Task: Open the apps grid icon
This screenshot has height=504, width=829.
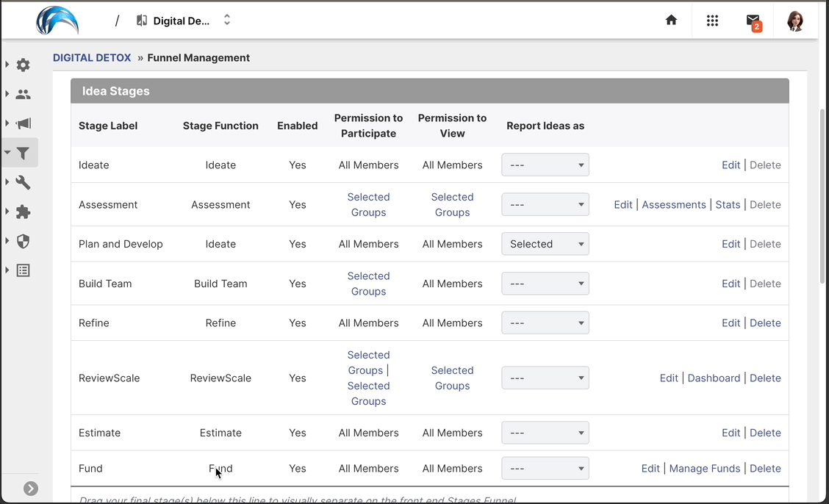Action: [x=712, y=21]
